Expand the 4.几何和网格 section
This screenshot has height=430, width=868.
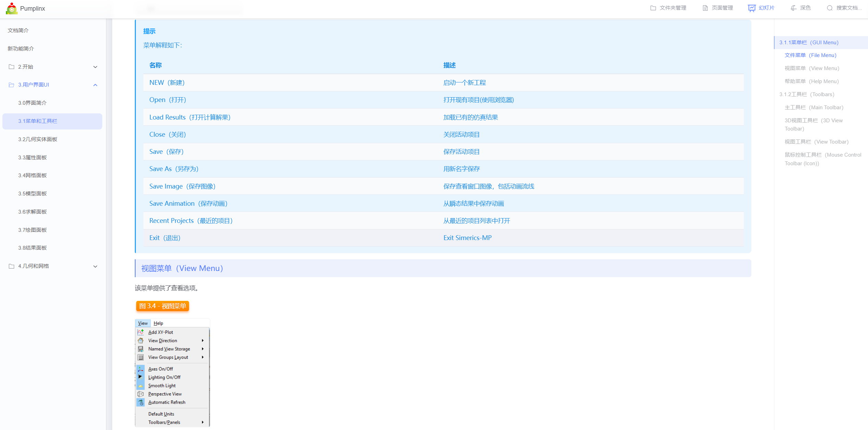95,266
